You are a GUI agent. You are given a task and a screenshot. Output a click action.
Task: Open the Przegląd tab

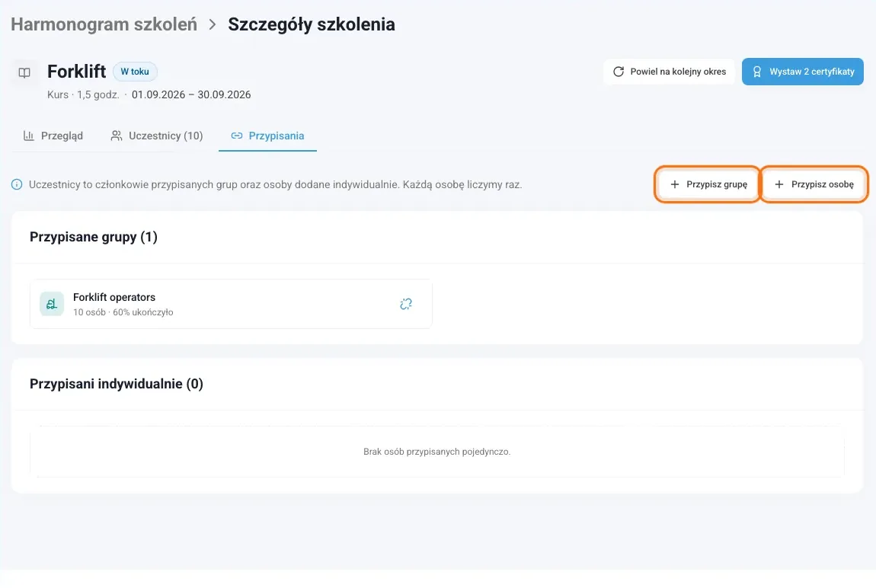53,136
